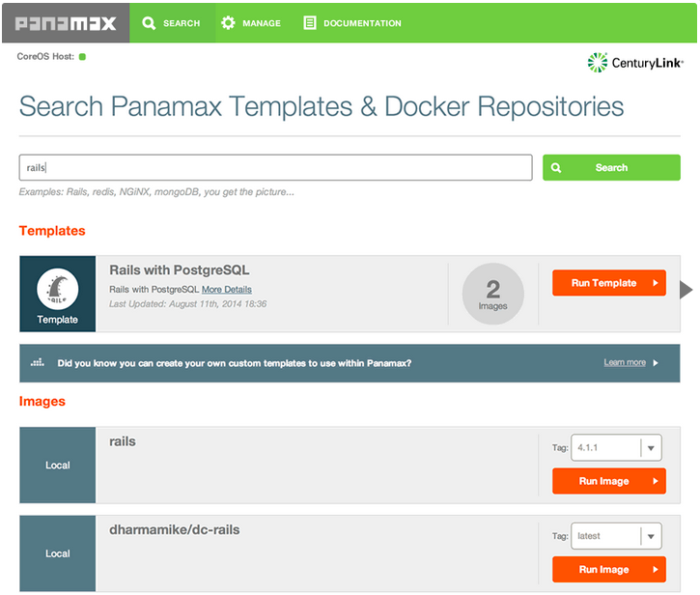This screenshot has width=700, height=595.
Task: Click the gray arrow right of Run Template
Action: click(x=686, y=290)
